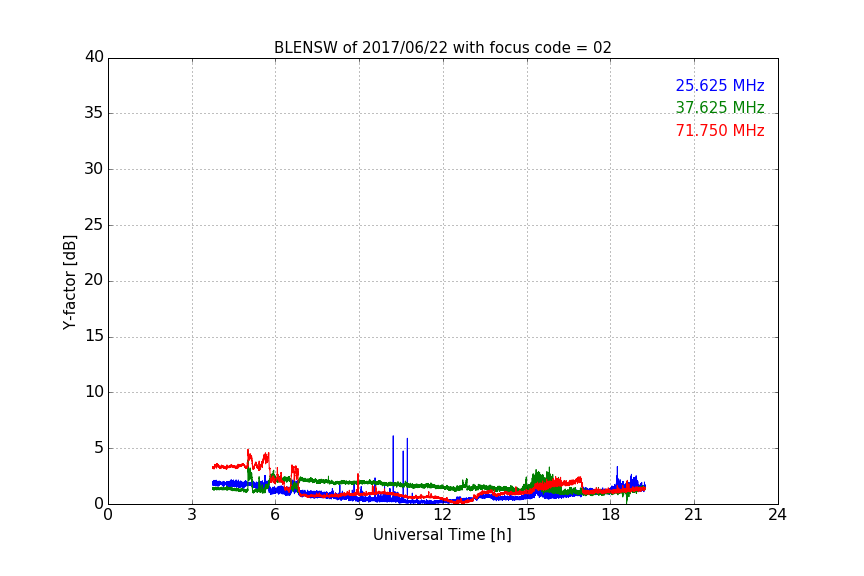The width and height of the screenshot is (864, 576).
Task: Select the red '71.750 MHz' legend label
Action: 720,131
